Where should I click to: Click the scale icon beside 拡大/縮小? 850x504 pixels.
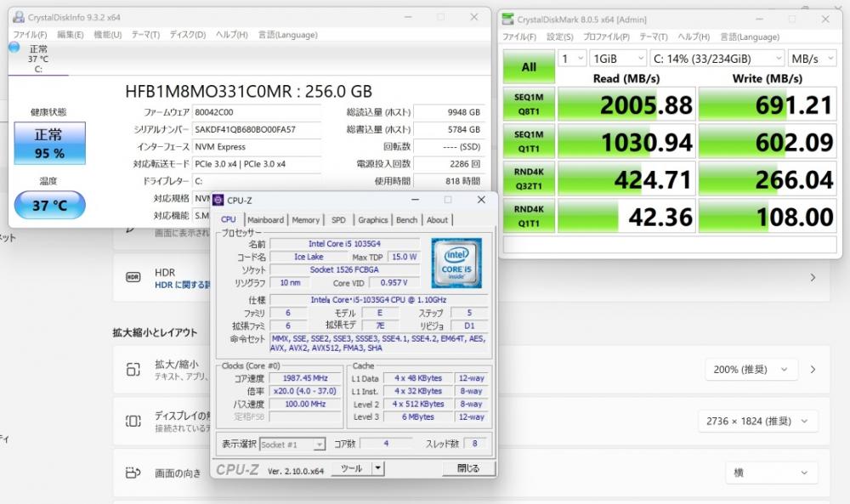pyautogui.click(x=133, y=370)
